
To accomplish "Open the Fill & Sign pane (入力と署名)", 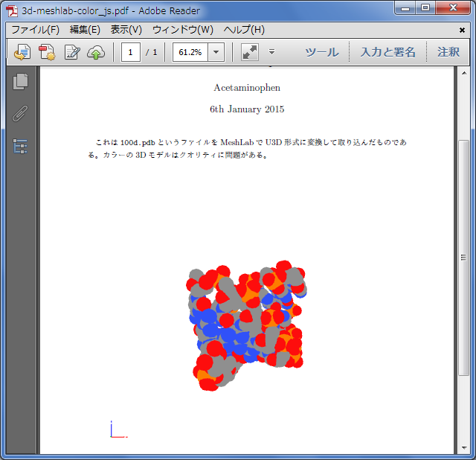I will click(387, 52).
